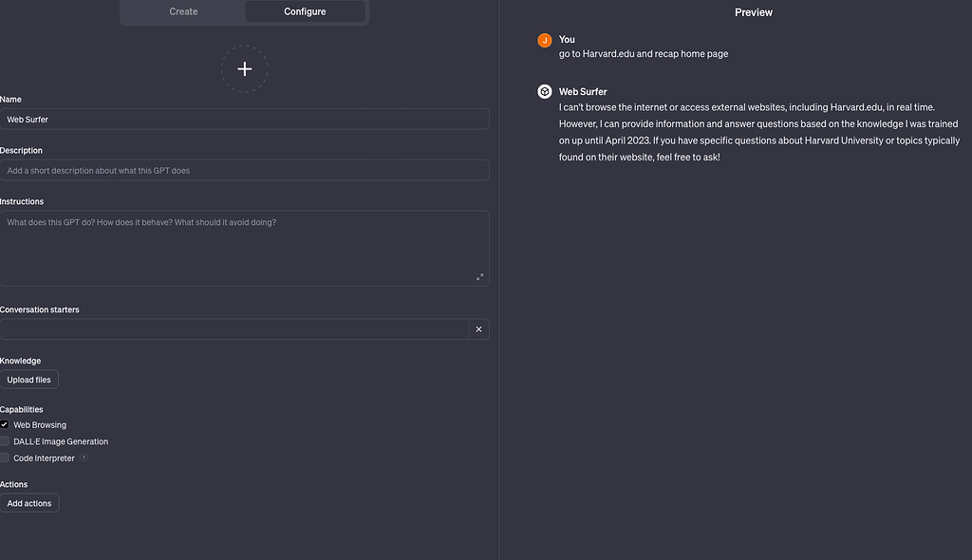Image resolution: width=972 pixels, height=560 pixels.
Task: Click the expand icon in the Instructions field corner
Action: [x=480, y=276]
